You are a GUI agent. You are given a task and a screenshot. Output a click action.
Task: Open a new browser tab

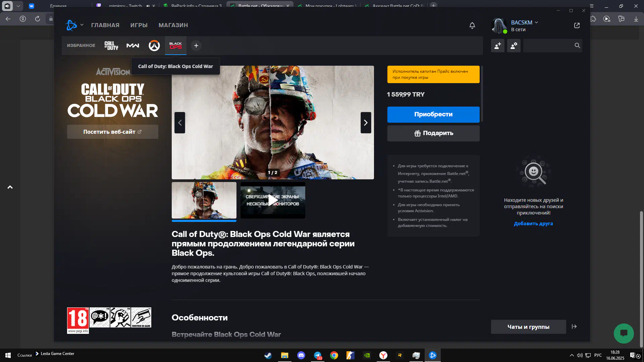click(434, 6)
